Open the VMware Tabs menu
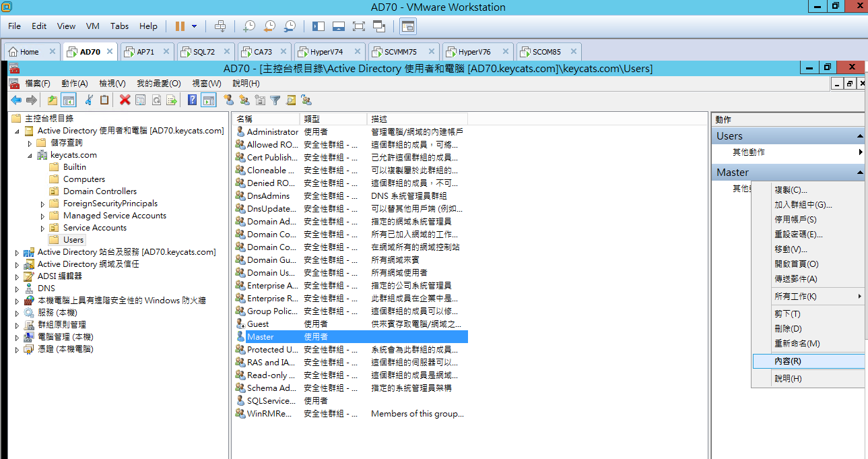The height and width of the screenshot is (459, 868). (x=120, y=26)
